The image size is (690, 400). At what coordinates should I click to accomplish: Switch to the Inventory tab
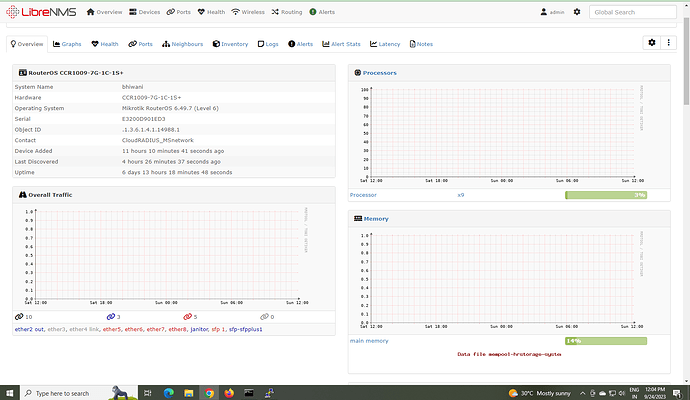(x=230, y=44)
